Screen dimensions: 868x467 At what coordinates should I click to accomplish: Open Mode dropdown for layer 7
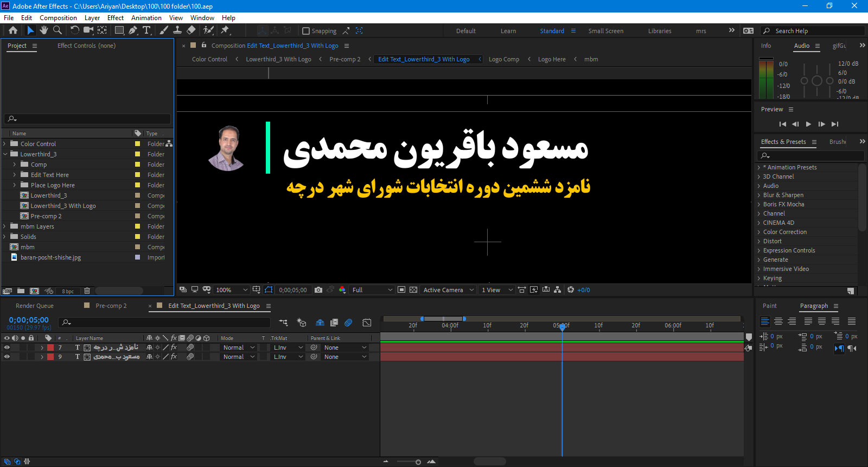click(x=239, y=348)
